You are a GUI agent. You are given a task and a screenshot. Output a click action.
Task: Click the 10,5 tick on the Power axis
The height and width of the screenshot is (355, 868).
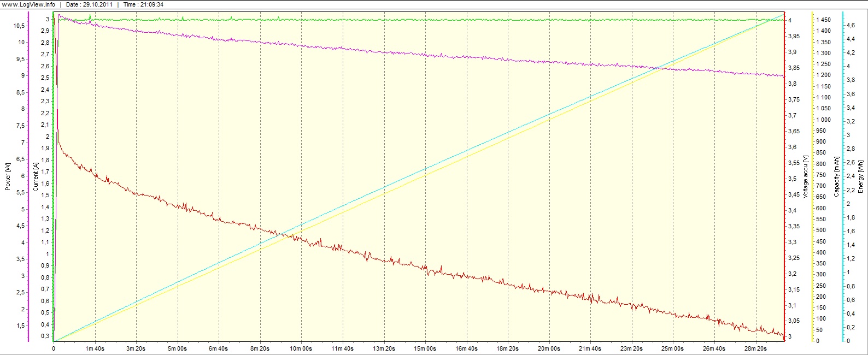tap(19, 26)
